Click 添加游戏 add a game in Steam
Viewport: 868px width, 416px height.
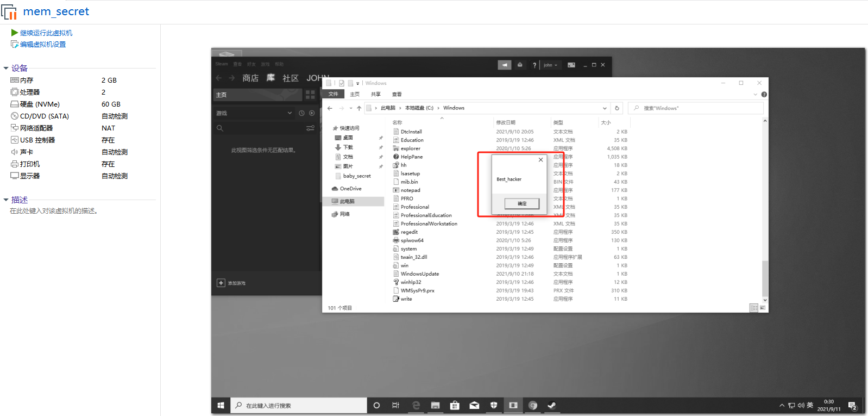click(231, 283)
